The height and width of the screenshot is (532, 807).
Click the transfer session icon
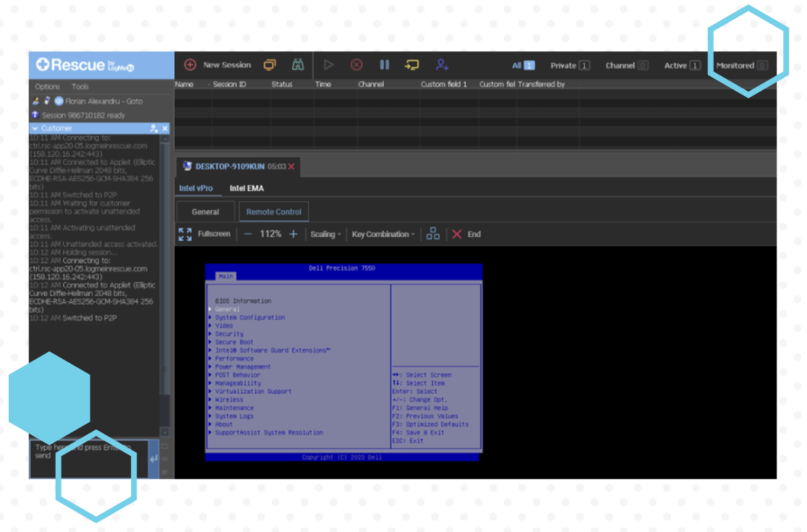(x=411, y=65)
